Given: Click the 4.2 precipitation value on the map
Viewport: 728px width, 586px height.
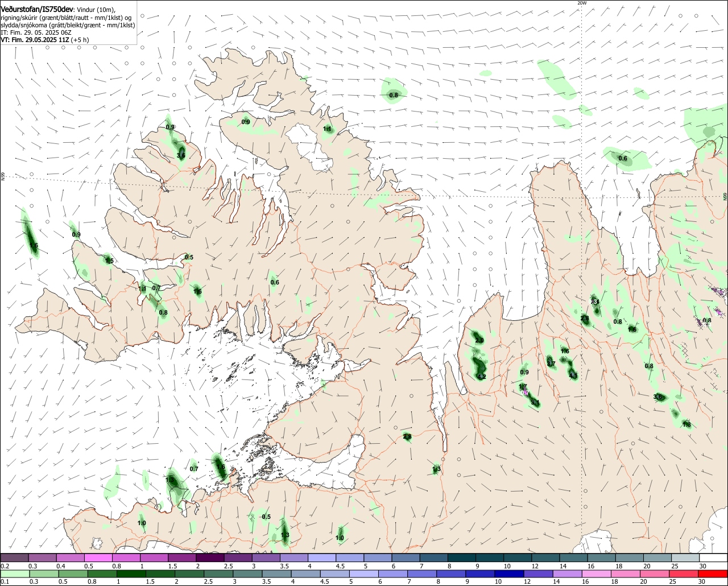Looking at the screenshot, I should (482, 377).
